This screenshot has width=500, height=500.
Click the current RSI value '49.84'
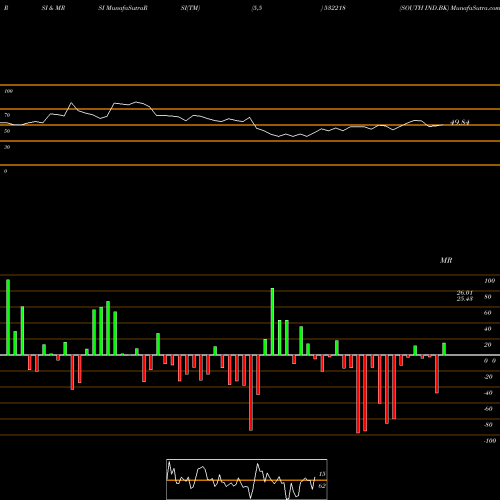click(x=460, y=122)
